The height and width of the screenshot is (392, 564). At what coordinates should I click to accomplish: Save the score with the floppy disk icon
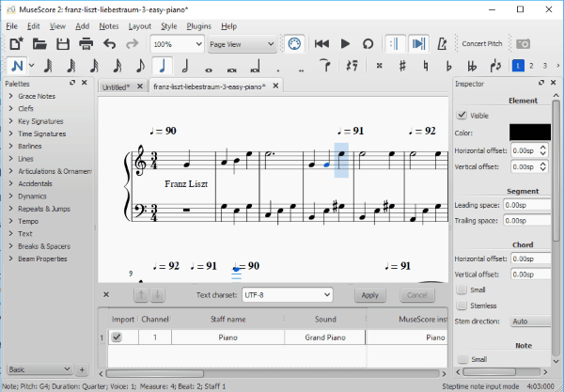pyautogui.click(x=63, y=44)
